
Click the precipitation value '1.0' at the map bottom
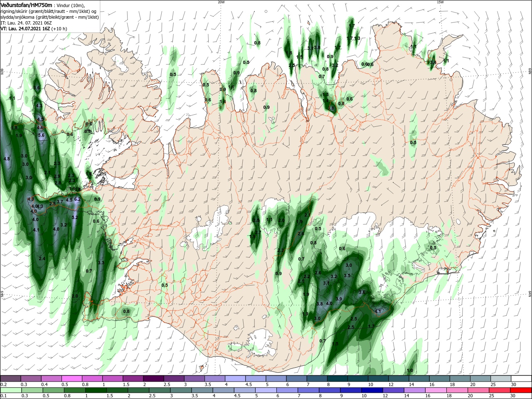pos(410,370)
